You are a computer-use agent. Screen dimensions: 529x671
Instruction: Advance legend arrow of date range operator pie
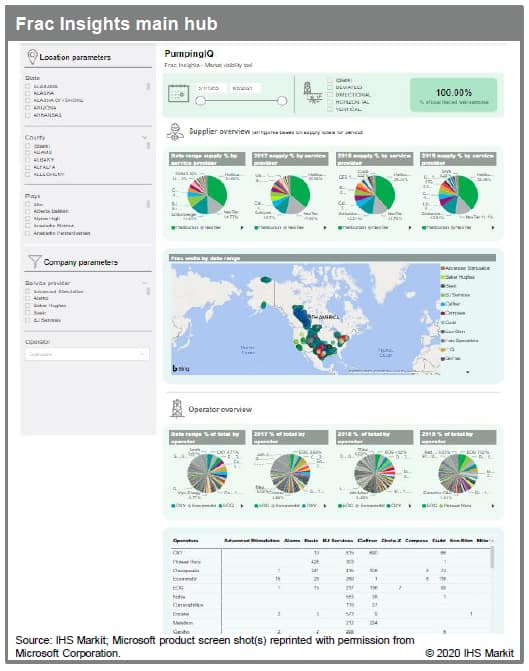[242, 506]
